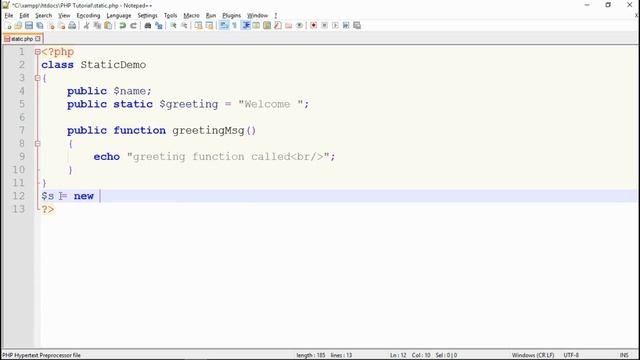Image resolution: width=640 pixels, height=360 pixels.
Task: Print the document from toolbar
Action: coord(72,26)
